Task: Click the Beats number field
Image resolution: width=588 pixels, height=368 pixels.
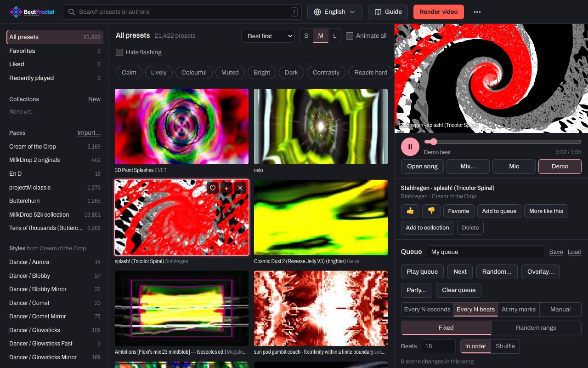Action: click(x=438, y=346)
